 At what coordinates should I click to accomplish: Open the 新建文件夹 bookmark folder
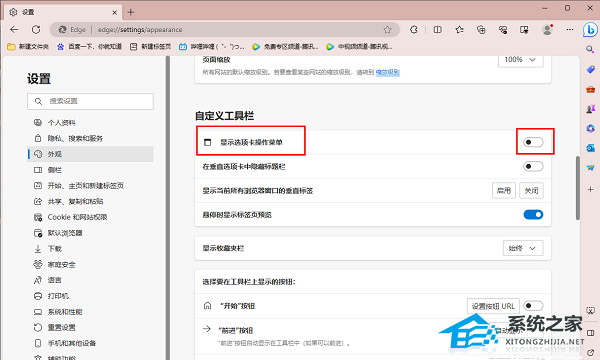(x=28, y=47)
